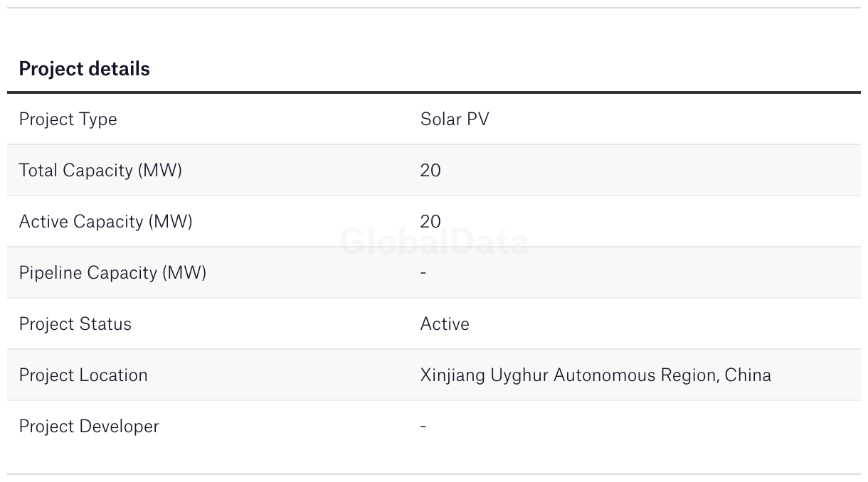Click the Project Status label
The height and width of the screenshot is (482, 868).
coord(75,324)
